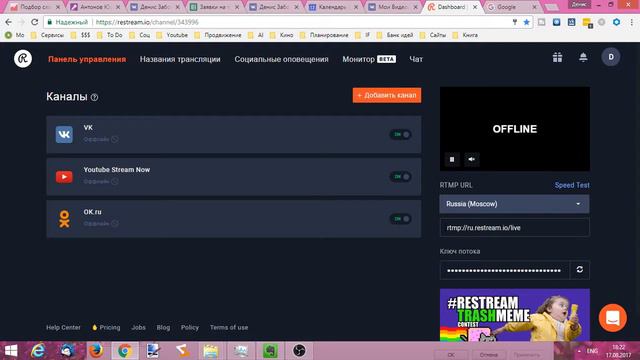Toggle the VK channel switch
640x360 pixels.
pyautogui.click(x=400, y=134)
